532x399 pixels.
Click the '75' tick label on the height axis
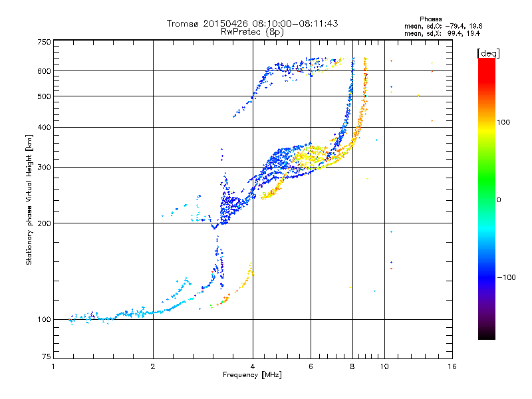pyautogui.click(x=47, y=356)
